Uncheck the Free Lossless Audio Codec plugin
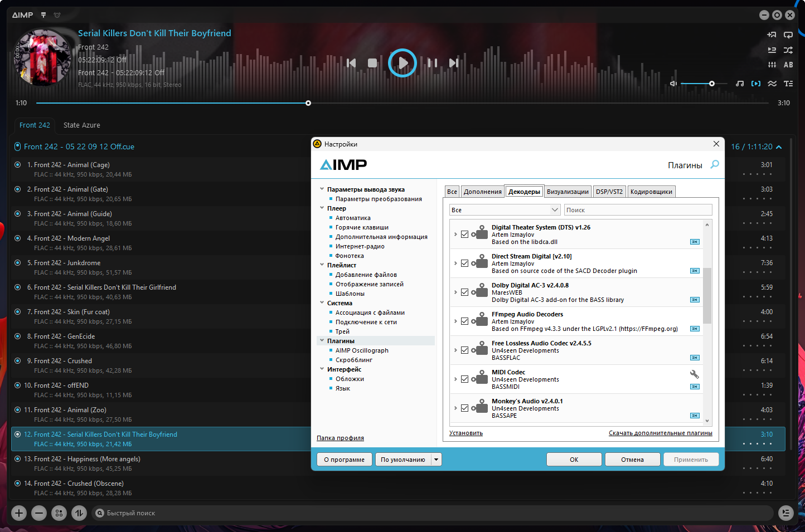This screenshot has height=532, width=805. 464,350
